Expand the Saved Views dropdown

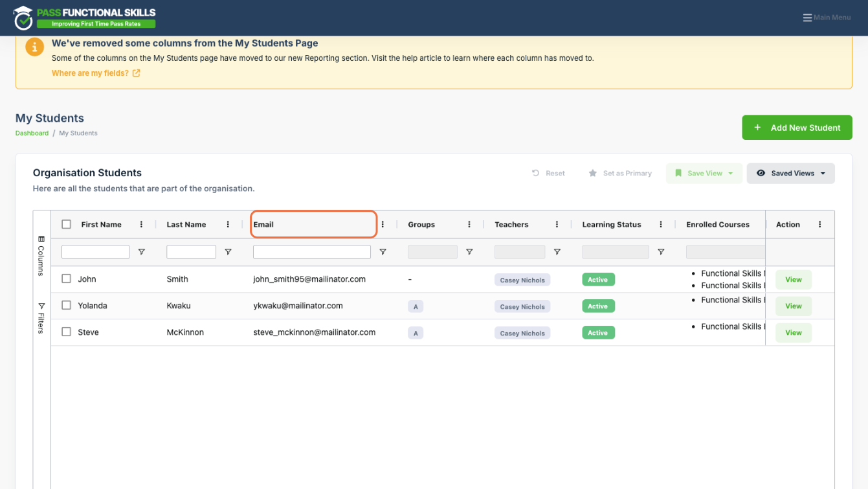[x=790, y=174]
